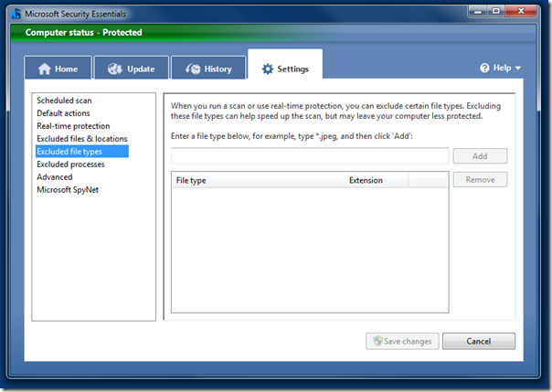Sort by the Extension column header
The height and width of the screenshot is (392, 552).
[377, 180]
